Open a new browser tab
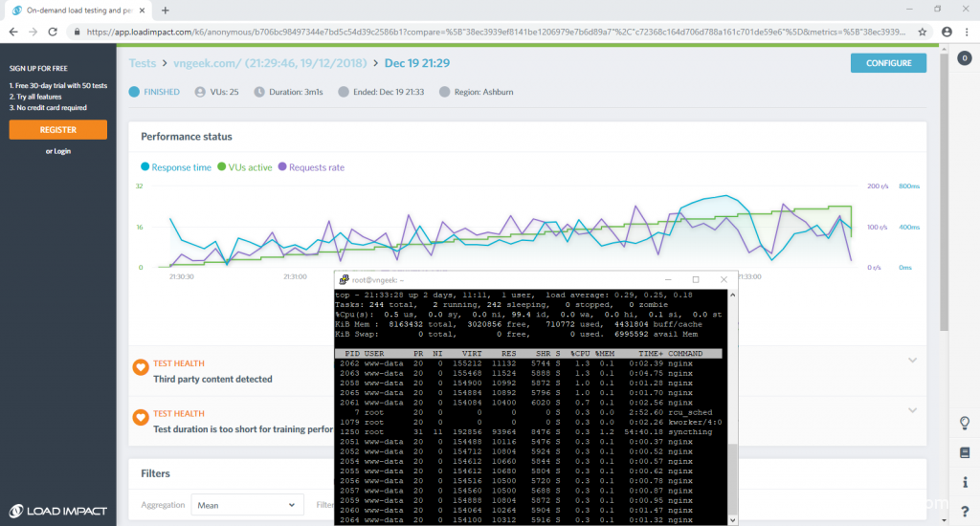Image resolution: width=980 pixels, height=526 pixels. [165, 10]
